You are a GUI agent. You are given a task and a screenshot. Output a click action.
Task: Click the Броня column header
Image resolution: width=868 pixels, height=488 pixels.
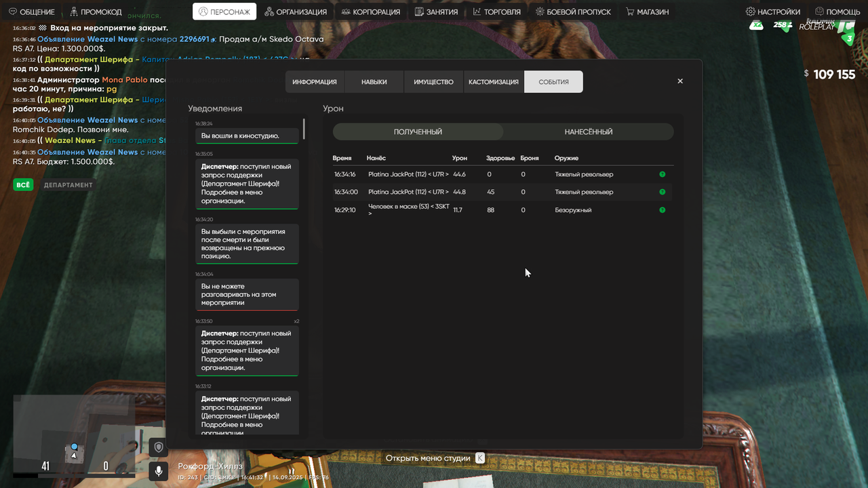tap(530, 158)
